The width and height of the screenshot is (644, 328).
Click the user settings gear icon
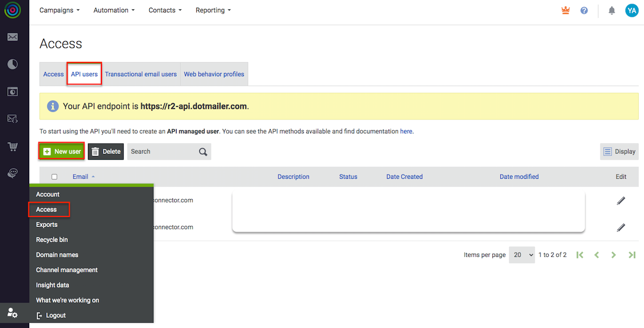tap(12, 313)
